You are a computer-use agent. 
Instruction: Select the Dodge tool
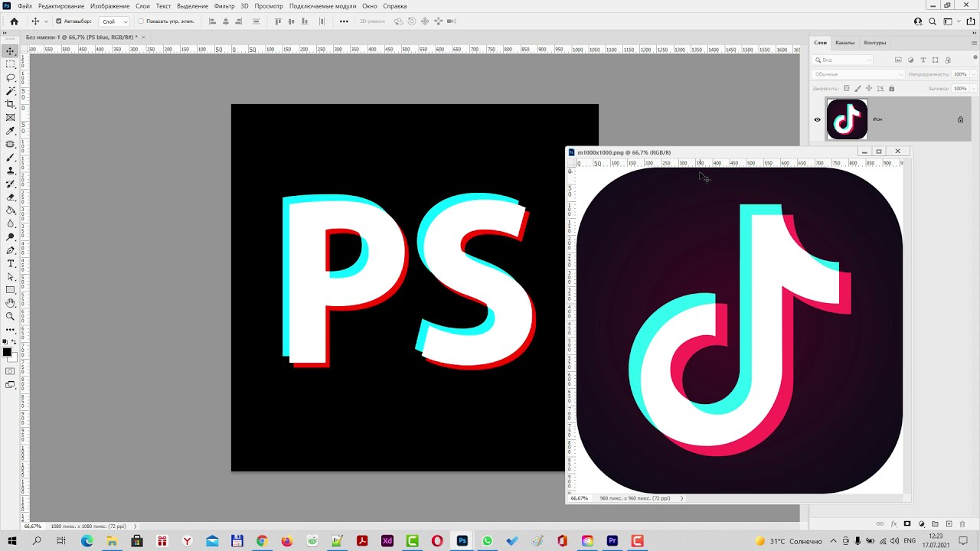click(11, 237)
